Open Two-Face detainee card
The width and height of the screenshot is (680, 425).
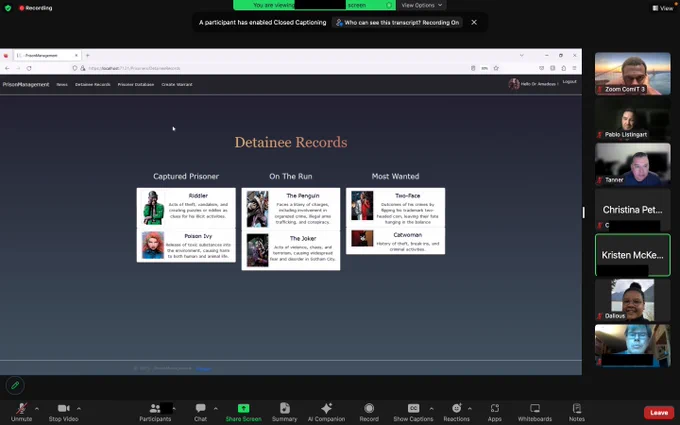tap(395, 207)
